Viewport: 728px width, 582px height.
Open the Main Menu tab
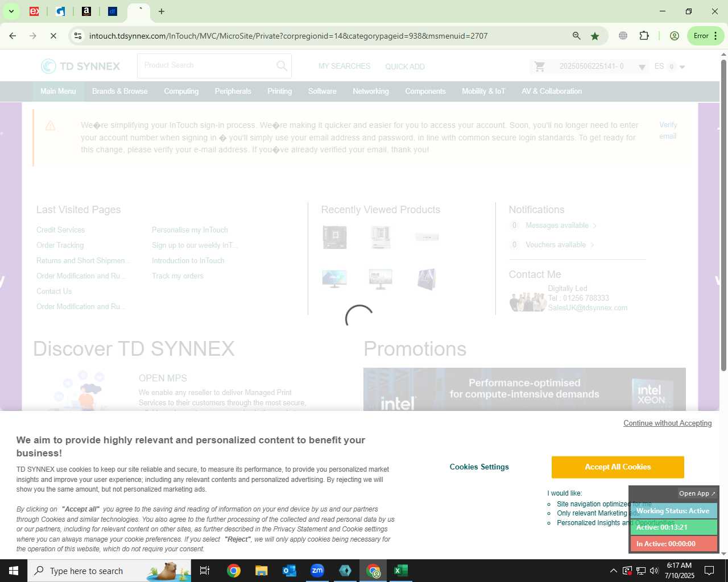pyautogui.click(x=58, y=91)
